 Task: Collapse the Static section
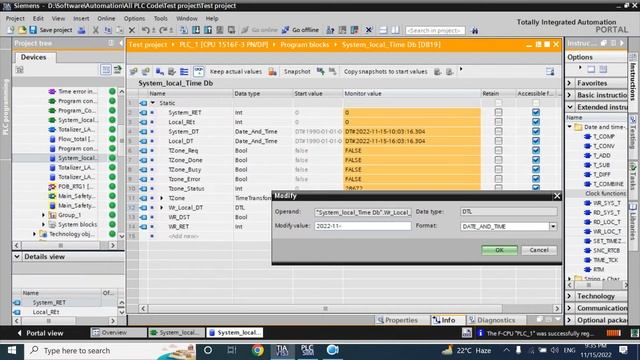tap(153, 103)
